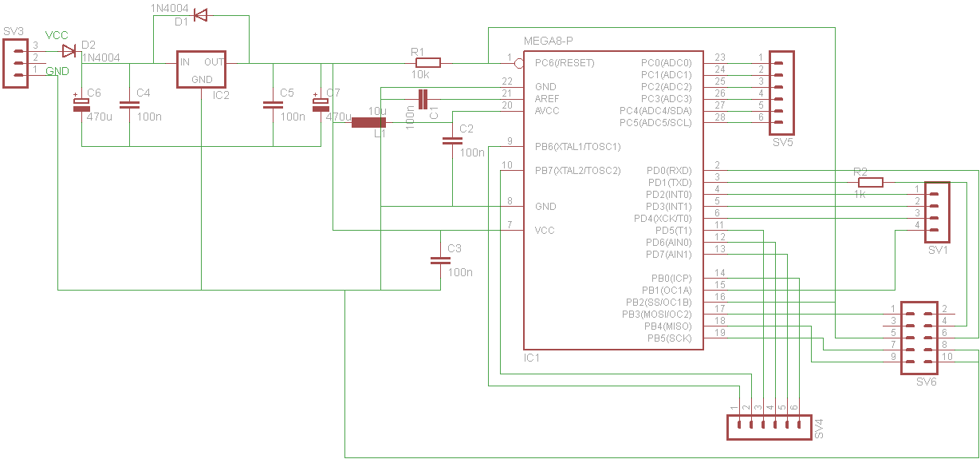The image size is (980, 459).
Task: Click the MEGA8-P chip title
Action: 547,41
